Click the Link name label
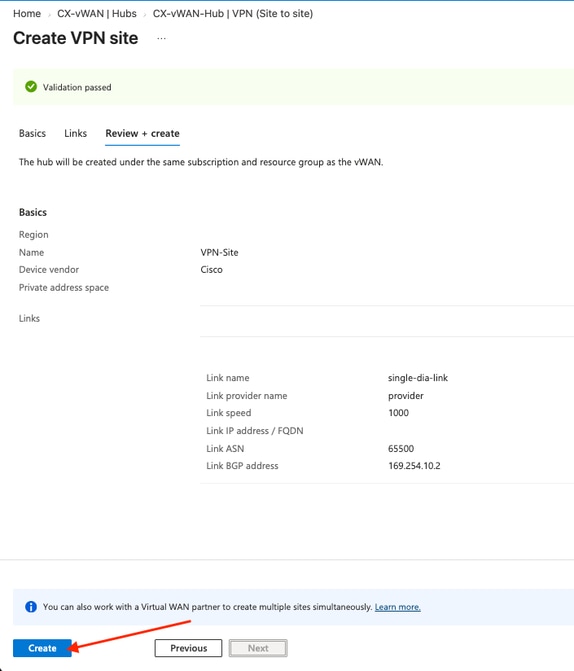This screenshot has width=574, height=671. [228, 378]
